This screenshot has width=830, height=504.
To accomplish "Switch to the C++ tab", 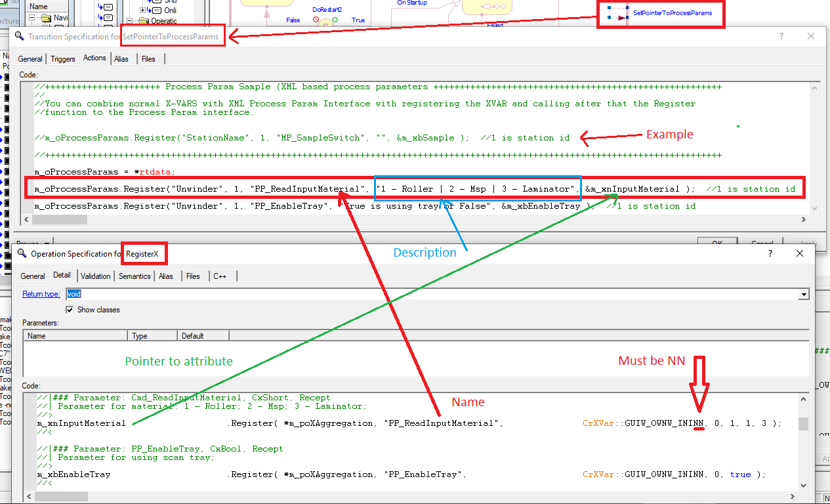I will click(220, 276).
